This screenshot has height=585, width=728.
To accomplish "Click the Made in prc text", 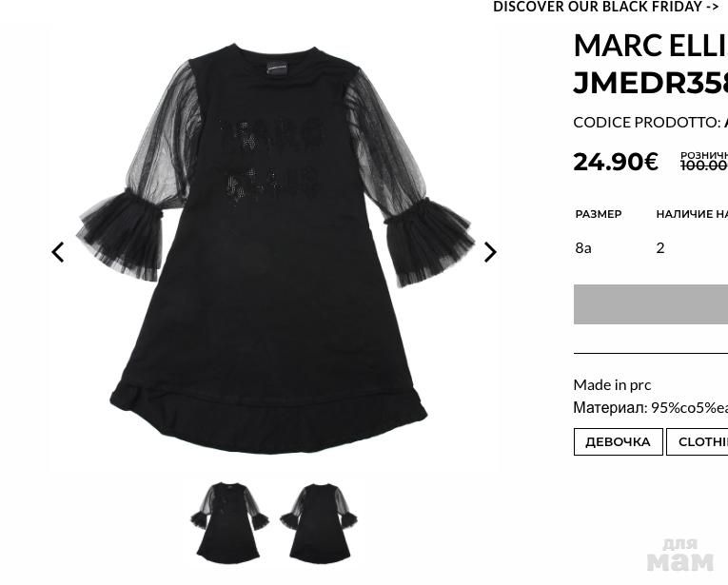I will tap(612, 384).
